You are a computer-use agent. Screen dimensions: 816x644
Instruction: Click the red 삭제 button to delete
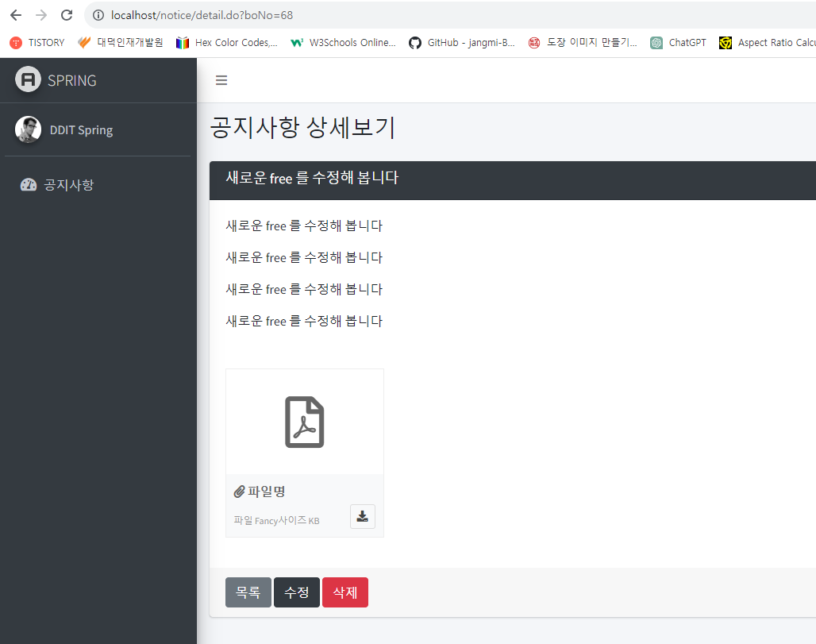[345, 592]
